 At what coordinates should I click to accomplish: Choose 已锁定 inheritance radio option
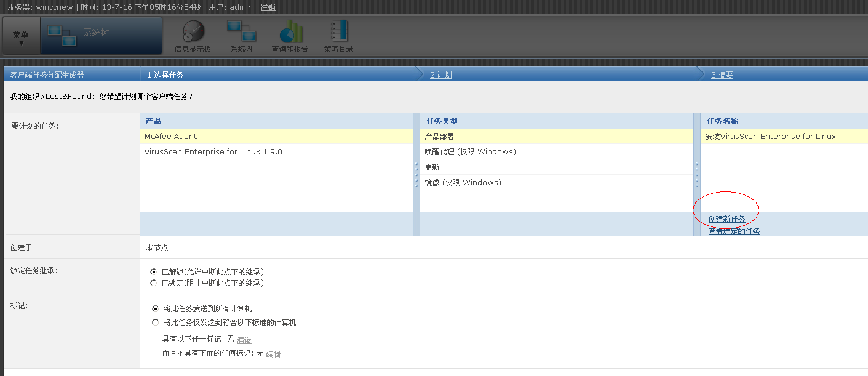[154, 283]
